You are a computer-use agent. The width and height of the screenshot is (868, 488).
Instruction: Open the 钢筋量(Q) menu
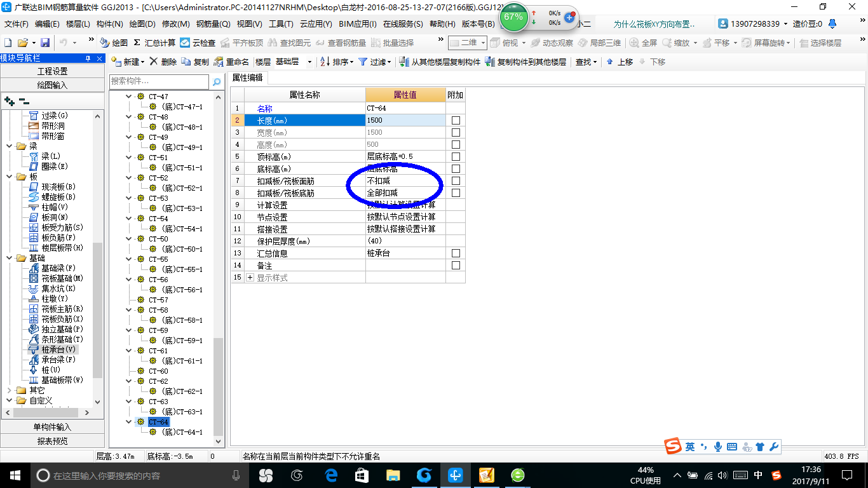point(213,24)
